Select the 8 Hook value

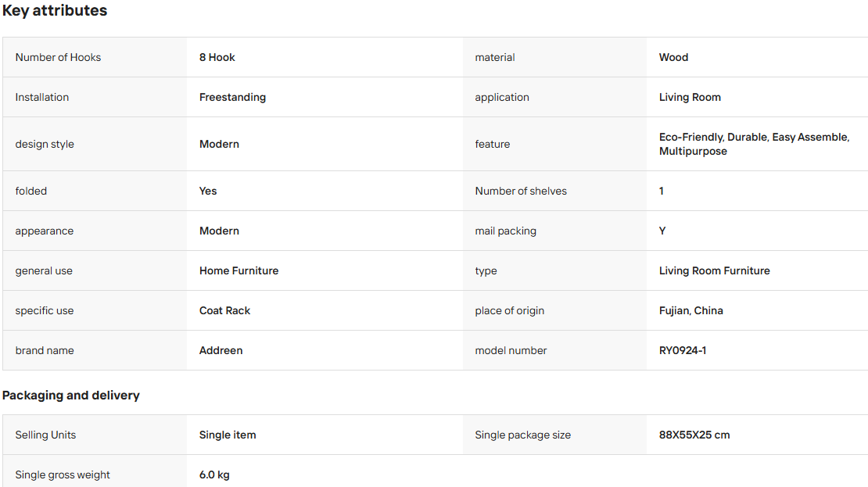217,58
